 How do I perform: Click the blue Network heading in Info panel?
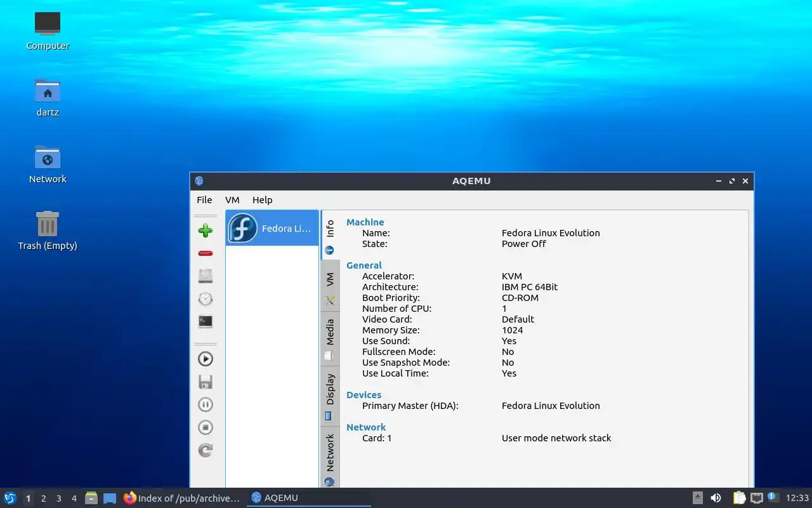click(x=366, y=427)
